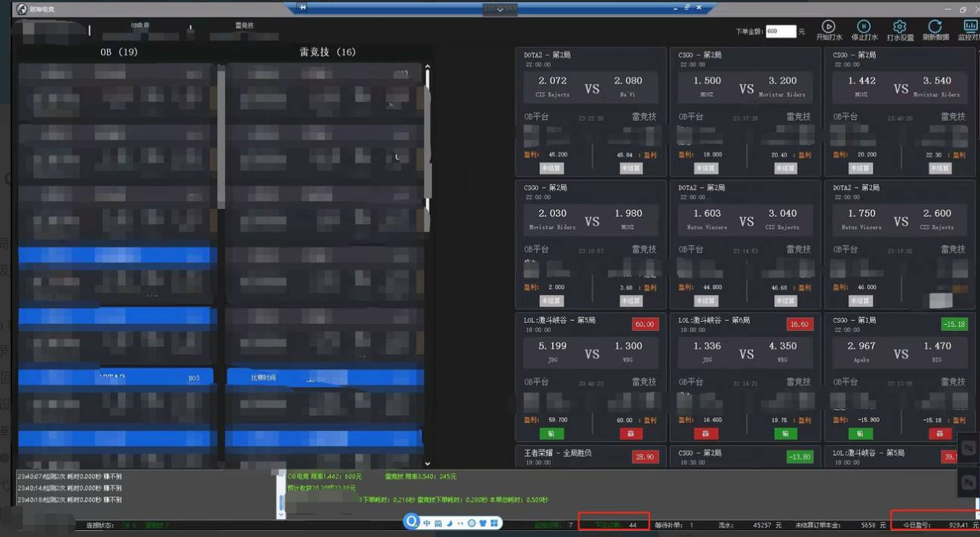Open 打水设置 gear settings

pos(900,27)
